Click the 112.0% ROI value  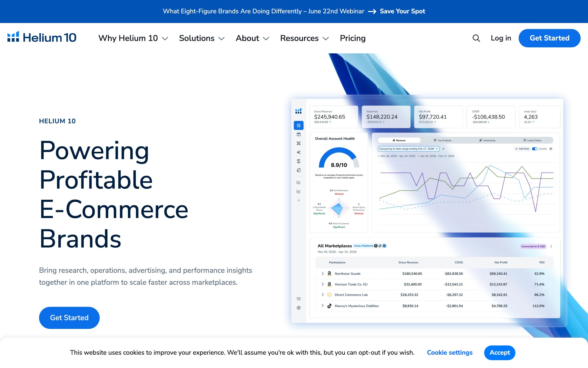point(538,306)
